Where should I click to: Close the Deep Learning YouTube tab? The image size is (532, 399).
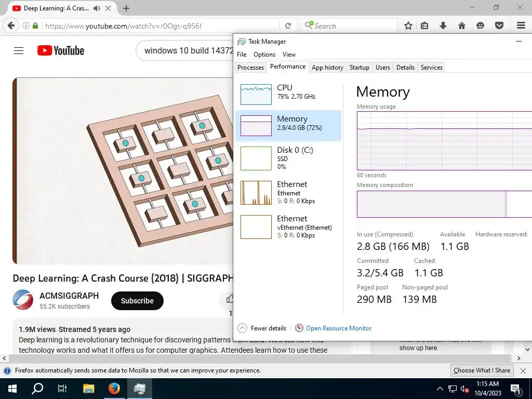tap(108, 8)
